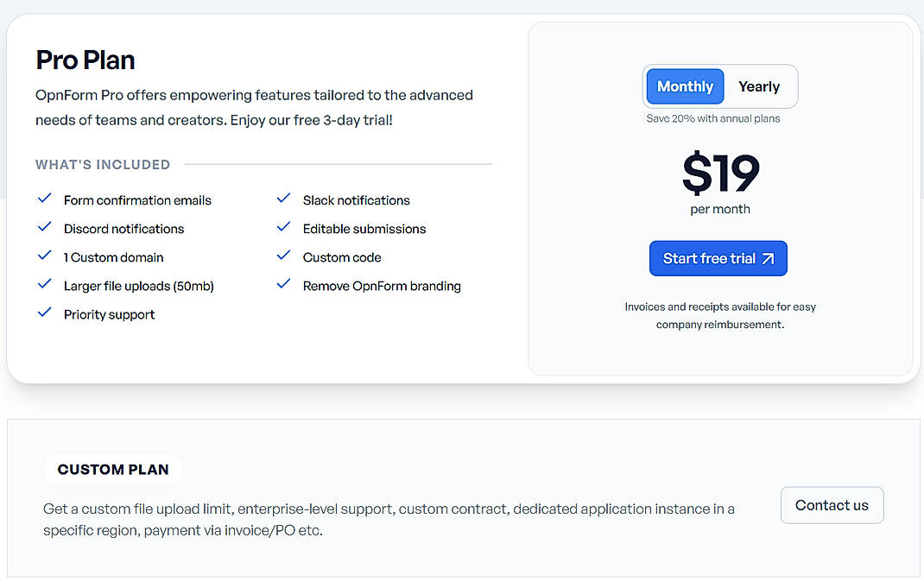
Task: Select Monthly billing option
Action: [685, 86]
